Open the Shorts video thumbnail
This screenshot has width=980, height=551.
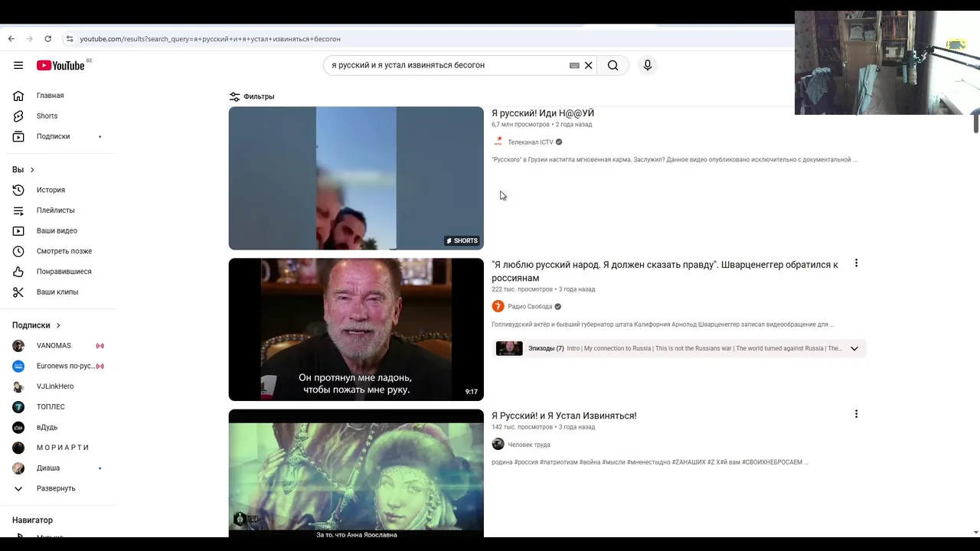[x=356, y=178]
